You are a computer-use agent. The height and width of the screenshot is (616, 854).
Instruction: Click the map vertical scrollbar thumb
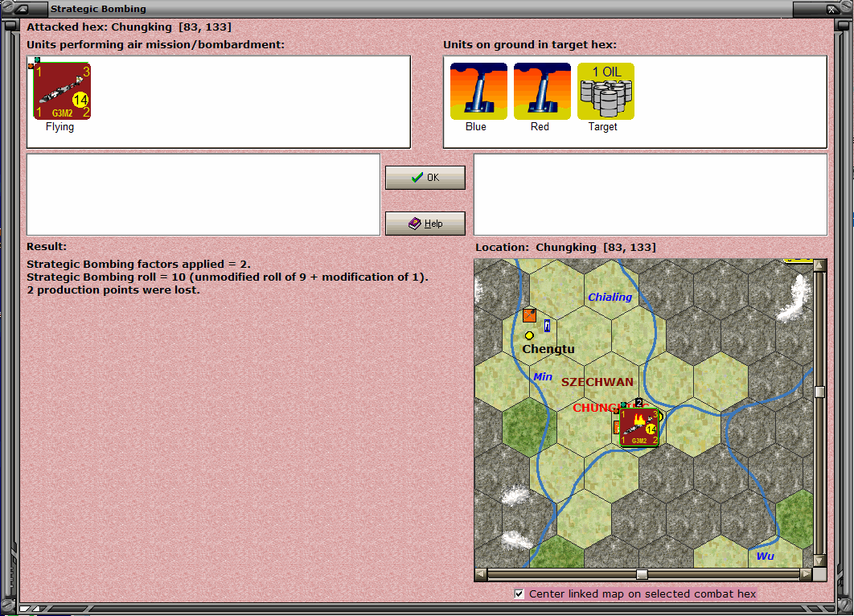coord(819,392)
